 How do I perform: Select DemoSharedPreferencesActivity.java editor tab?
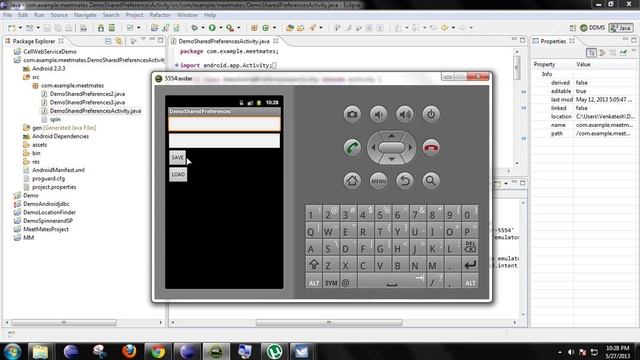pyautogui.click(x=224, y=41)
